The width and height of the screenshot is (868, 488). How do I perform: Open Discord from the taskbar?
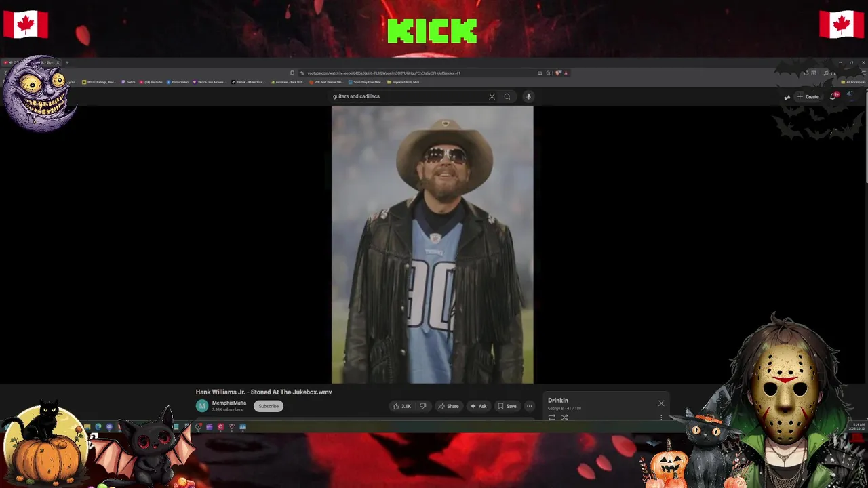[109, 427]
